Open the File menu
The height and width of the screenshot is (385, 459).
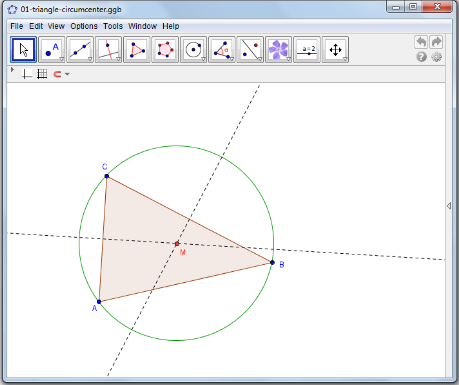coord(17,26)
